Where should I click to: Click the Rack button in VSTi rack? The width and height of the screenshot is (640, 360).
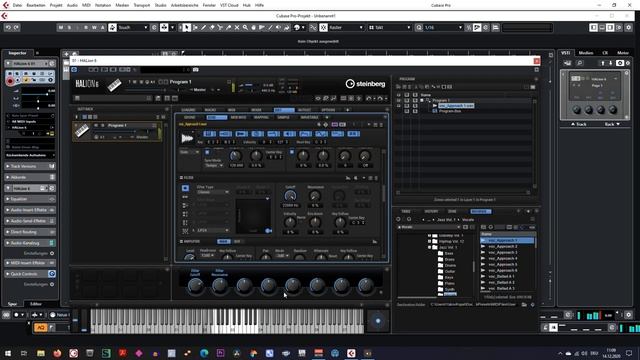click(x=612, y=124)
